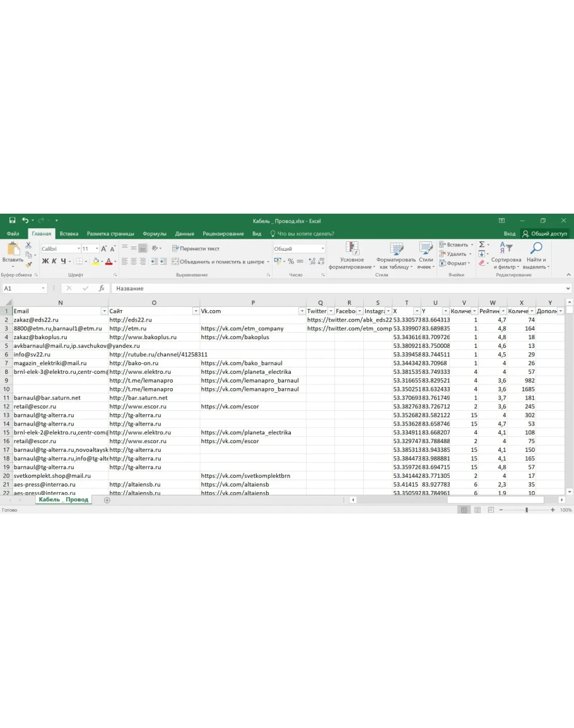Open the Vk.com column filter dropdown
This screenshot has height=728, width=574.
(302, 311)
